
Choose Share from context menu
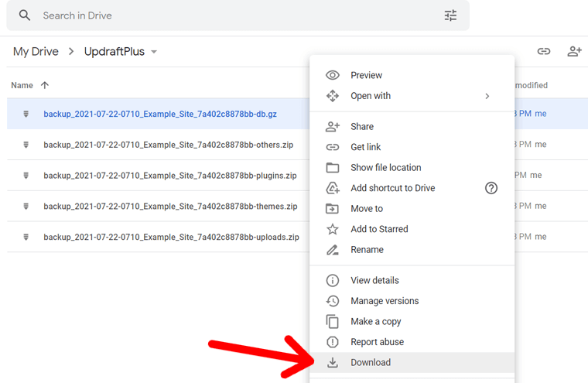(412, 126)
